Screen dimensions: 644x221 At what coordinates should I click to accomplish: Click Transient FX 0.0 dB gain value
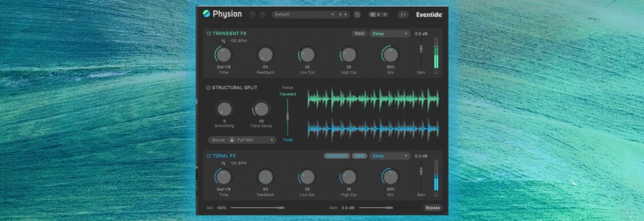point(421,34)
